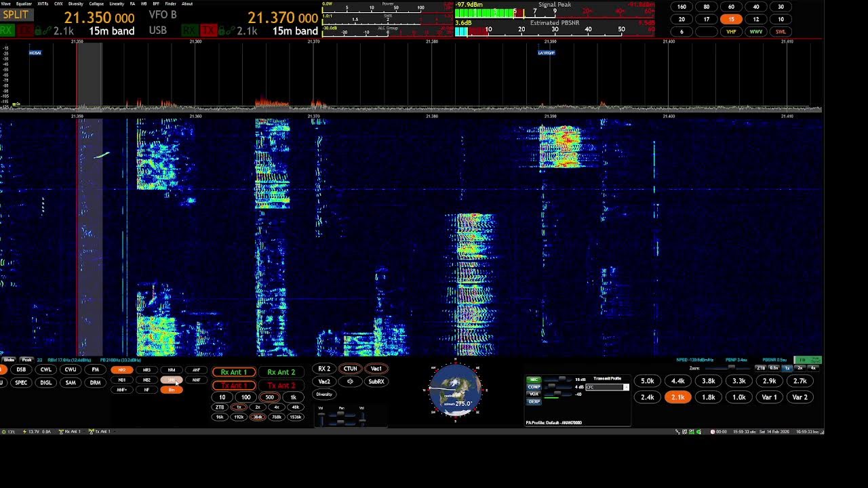Toggle SNB noise blanker

click(x=172, y=380)
